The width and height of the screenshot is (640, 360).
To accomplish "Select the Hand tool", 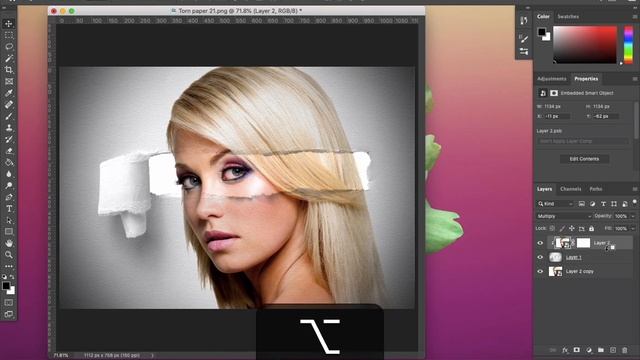I will [x=9, y=243].
